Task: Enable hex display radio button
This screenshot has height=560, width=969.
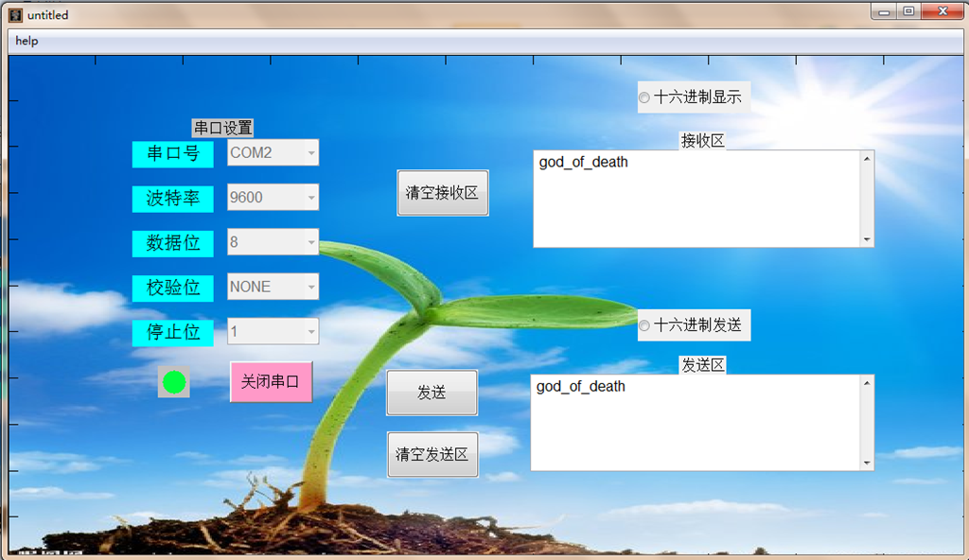Action: pyautogui.click(x=644, y=97)
